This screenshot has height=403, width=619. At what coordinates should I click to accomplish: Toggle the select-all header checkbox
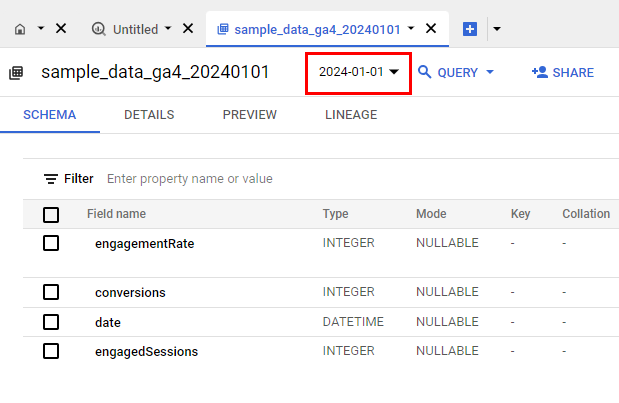point(51,214)
